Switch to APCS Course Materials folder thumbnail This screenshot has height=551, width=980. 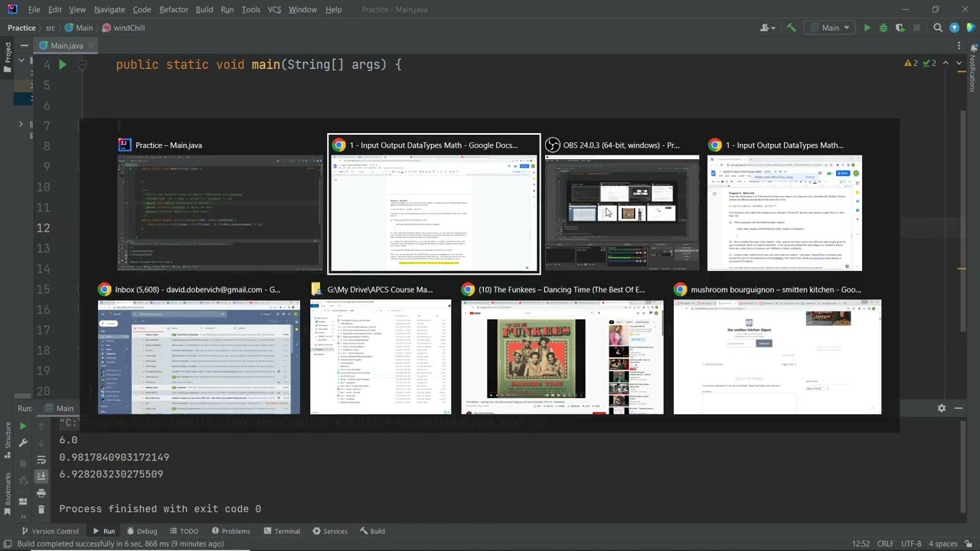[x=381, y=349]
